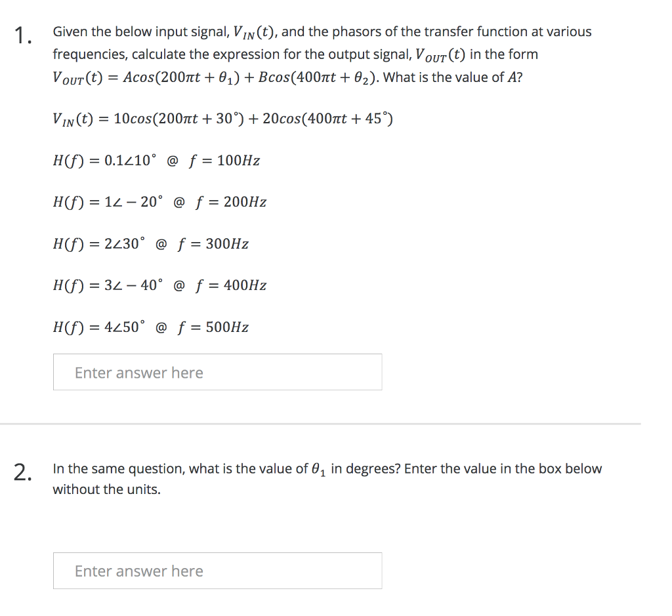Select the H(f) phasor at 100Hz
Screen dimensions: 672x616
pos(156,160)
